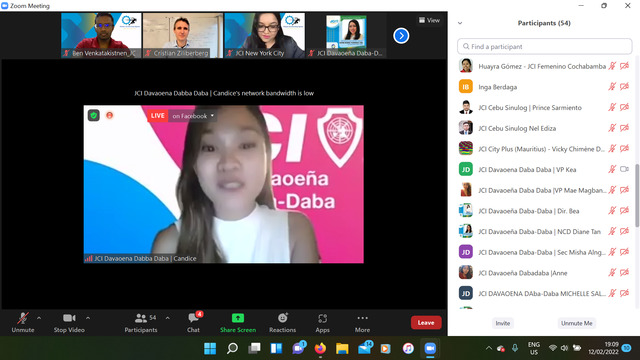Open the Chat panel
The height and width of the screenshot is (360, 640).
tap(193, 322)
